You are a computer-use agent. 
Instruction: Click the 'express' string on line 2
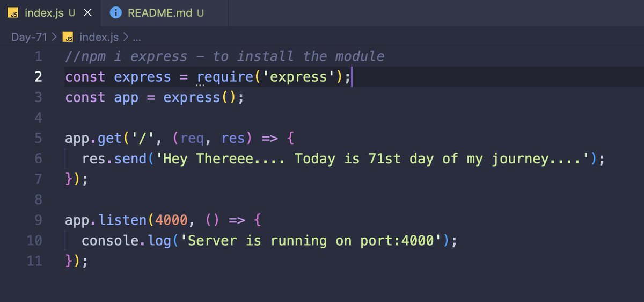pyautogui.click(x=298, y=77)
